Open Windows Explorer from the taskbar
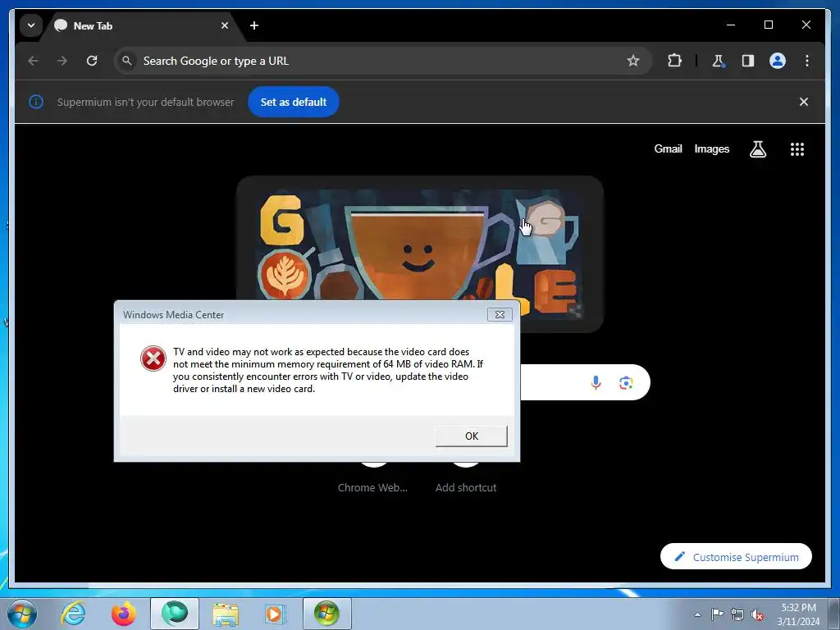The height and width of the screenshot is (630, 840). 226,614
